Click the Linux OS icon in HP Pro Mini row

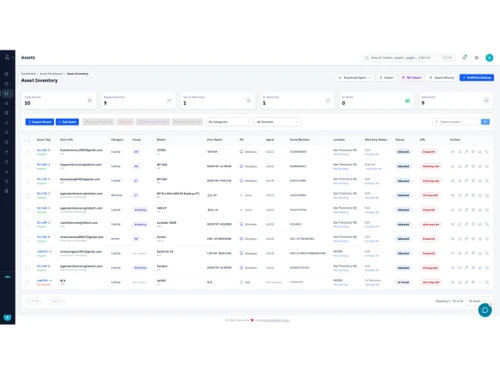coord(241,195)
